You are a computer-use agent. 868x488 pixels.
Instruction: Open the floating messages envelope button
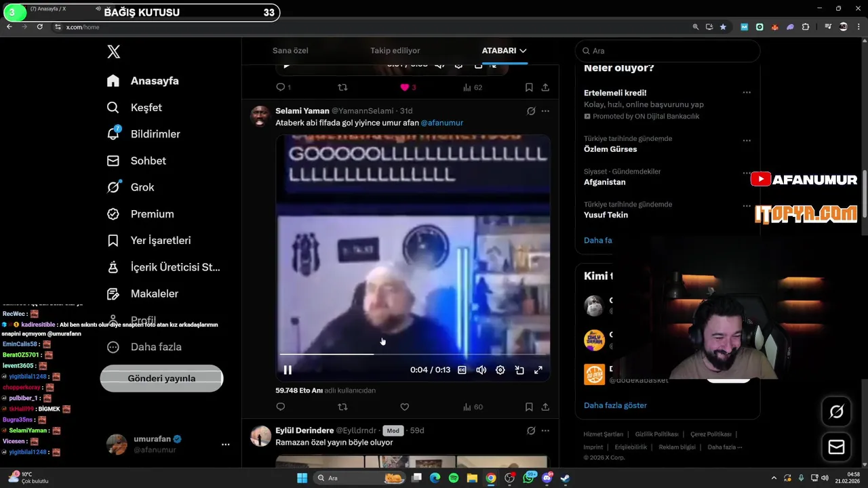pos(836,447)
